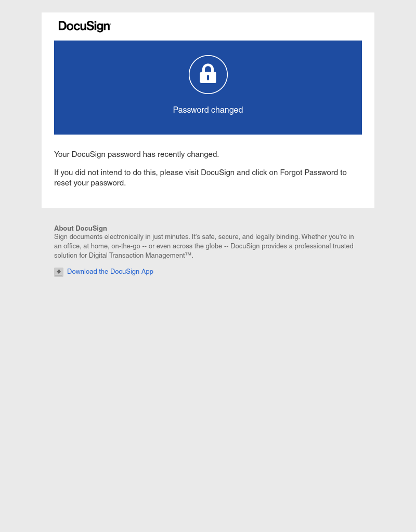This screenshot has width=416, height=532.
Task: Click the blue banner right of padlock
Action: coord(295,87)
